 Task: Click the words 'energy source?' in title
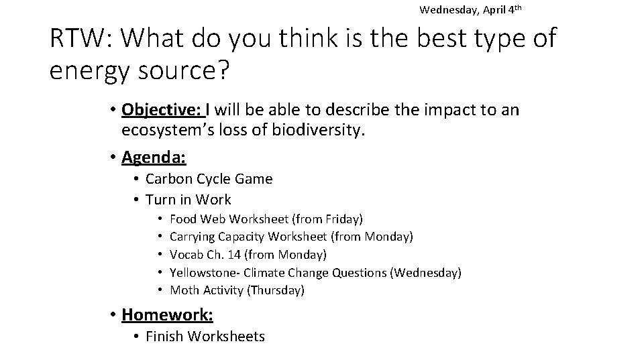140,70
